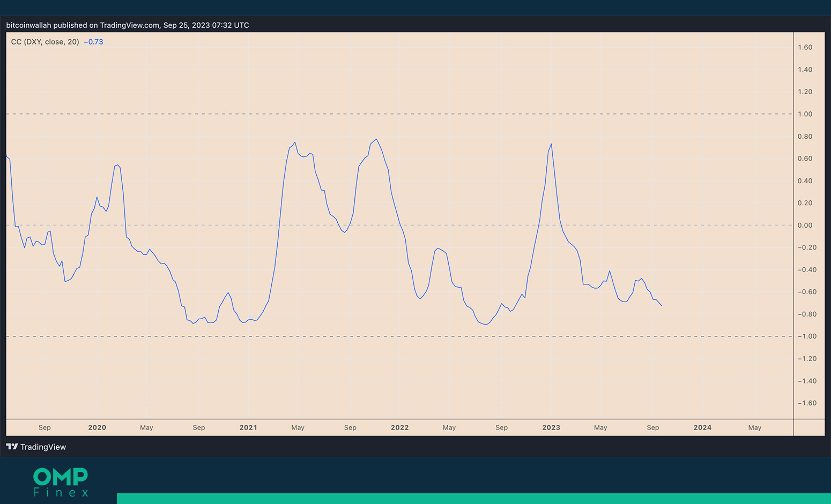Viewport: 831px width, 504px height.
Task: Click the 2021 time axis label
Action: pos(248,427)
